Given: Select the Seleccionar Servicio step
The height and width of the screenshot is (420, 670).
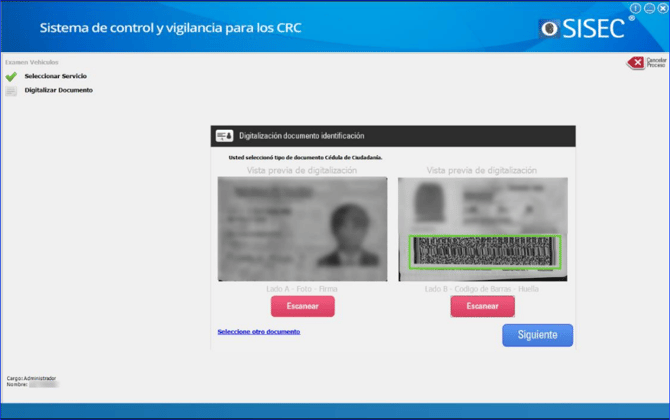Looking at the screenshot, I should pos(56,76).
